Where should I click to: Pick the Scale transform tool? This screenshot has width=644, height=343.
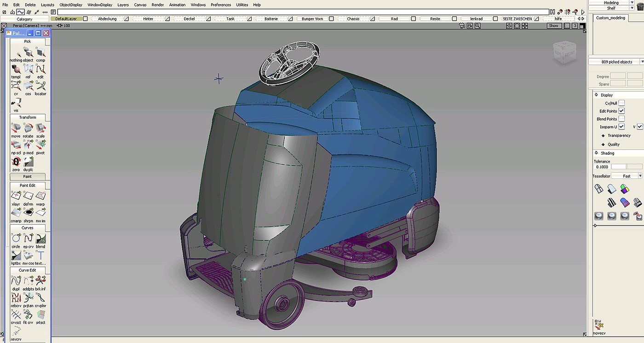pos(40,129)
